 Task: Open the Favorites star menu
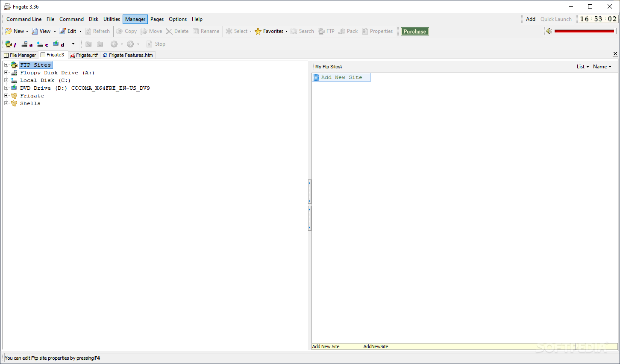[x=271, y=31]
